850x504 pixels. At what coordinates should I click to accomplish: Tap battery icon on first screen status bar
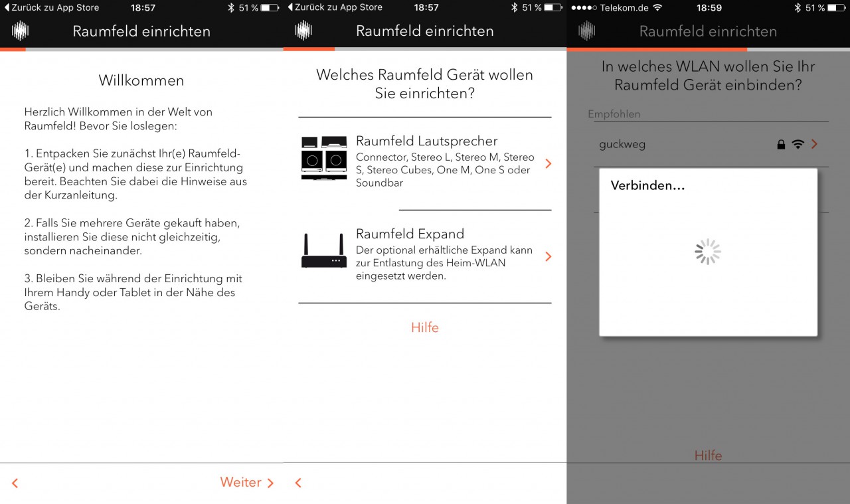point(270,7)
